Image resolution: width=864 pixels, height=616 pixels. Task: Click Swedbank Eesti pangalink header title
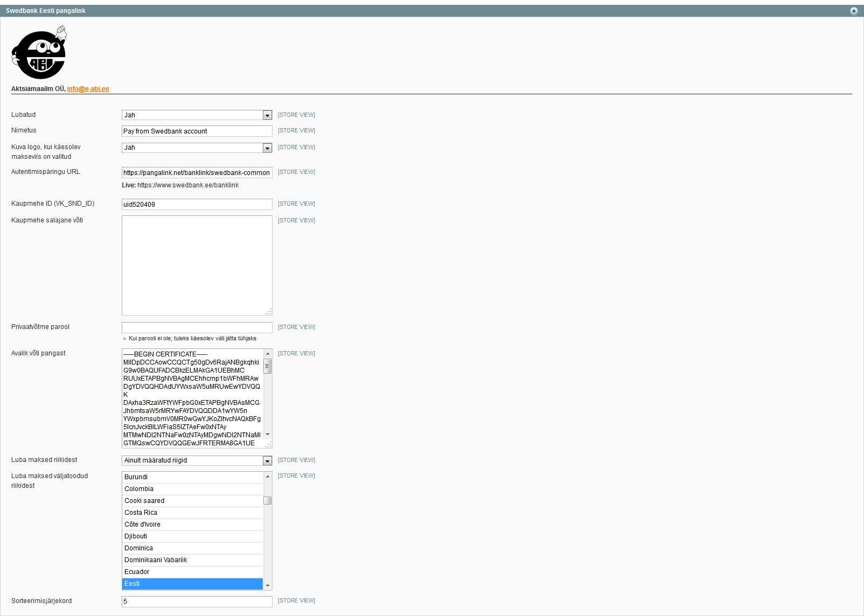[46, 11]
